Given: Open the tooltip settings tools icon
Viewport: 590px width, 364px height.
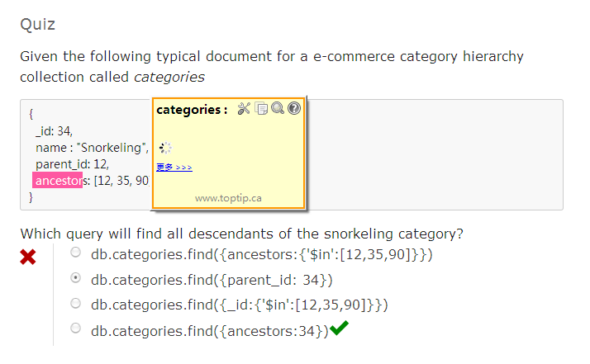Looking at the screenshot, I should click(243, 109).
